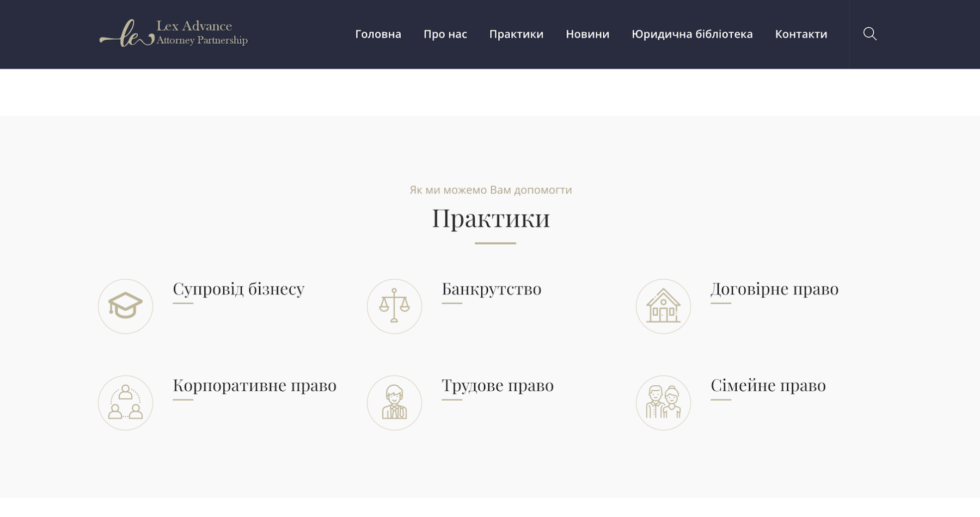
Task: Open the Сімейне право practice link
Action: [x=768, y=385]
